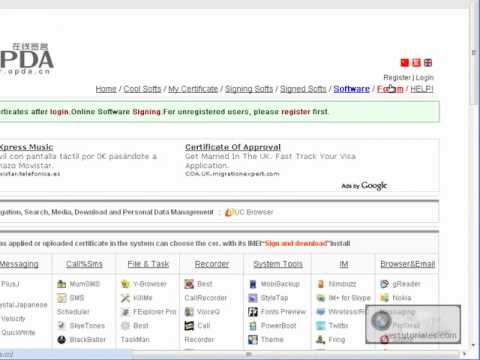Click the IM+ for Skype icon
The height and width of the screenshot is (360, 480).
click(320, 298)
